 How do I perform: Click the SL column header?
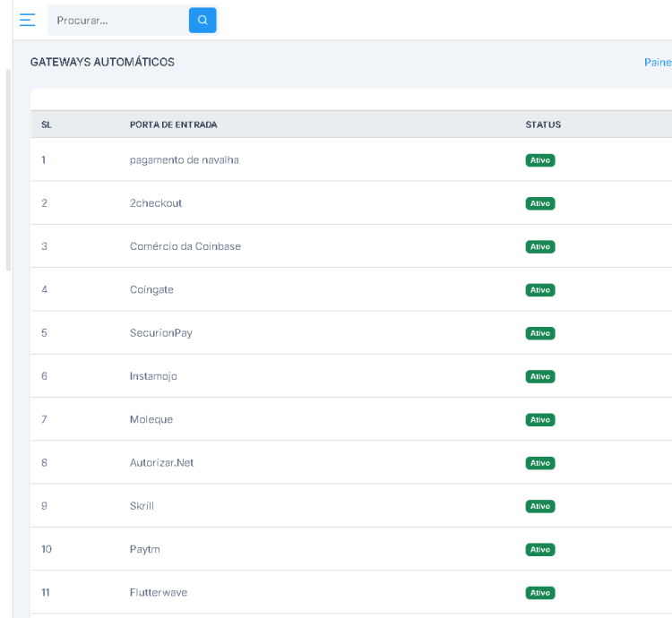[x=47, y=124]
